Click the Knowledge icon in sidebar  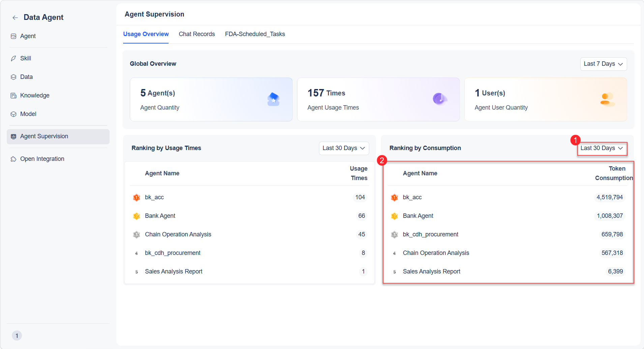(13, 95)
